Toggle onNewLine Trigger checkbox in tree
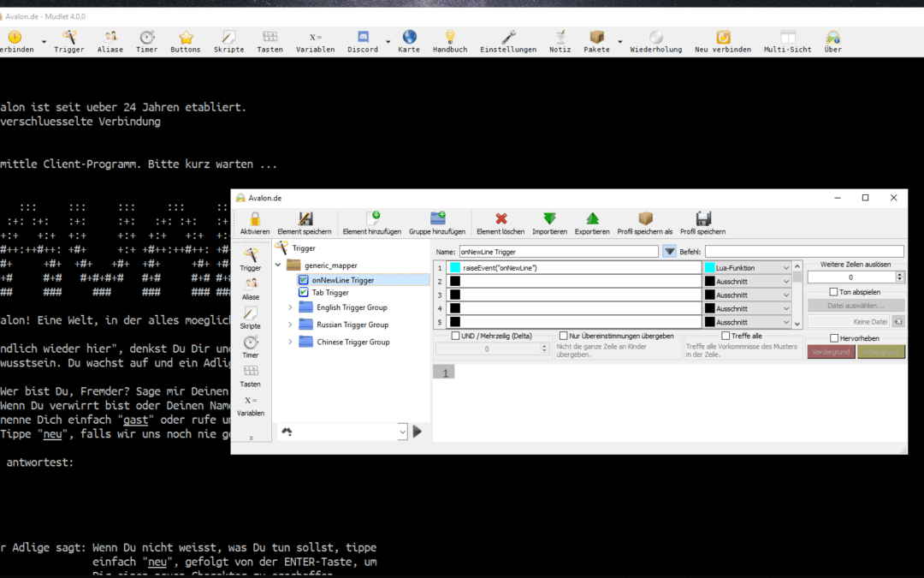 (x=304, y=280)
